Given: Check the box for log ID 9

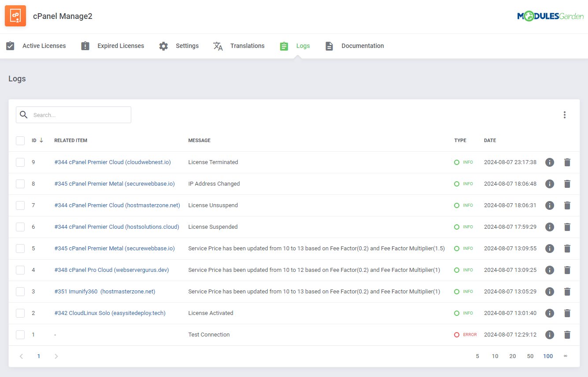Looking at the screenshot, I should click(x=20, y=162).
